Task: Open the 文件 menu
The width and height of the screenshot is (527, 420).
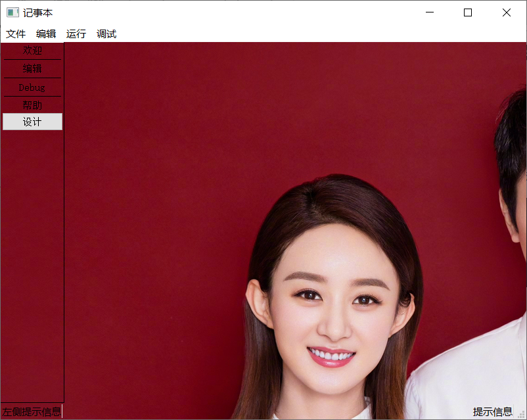Action: [15, 34]
